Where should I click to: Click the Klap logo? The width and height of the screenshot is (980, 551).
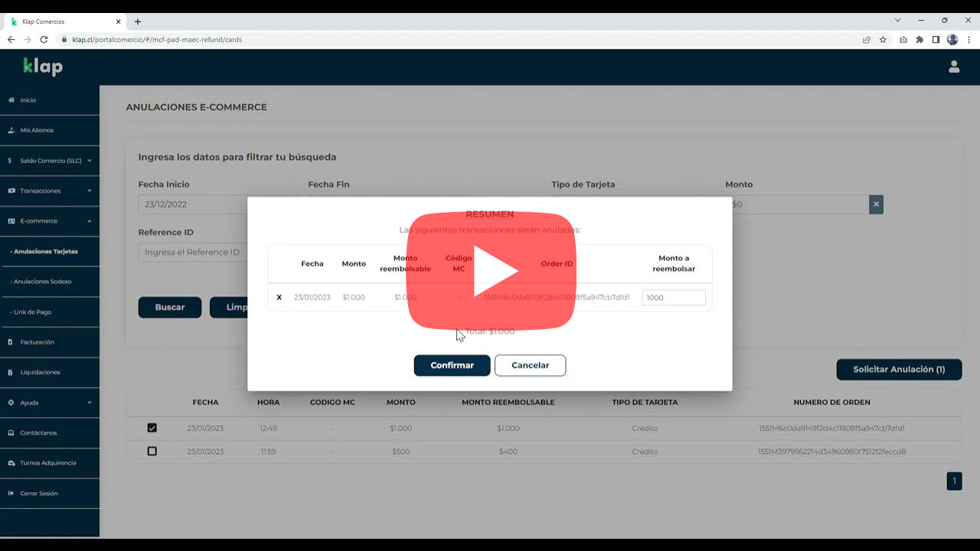click(x=43, y=67)
